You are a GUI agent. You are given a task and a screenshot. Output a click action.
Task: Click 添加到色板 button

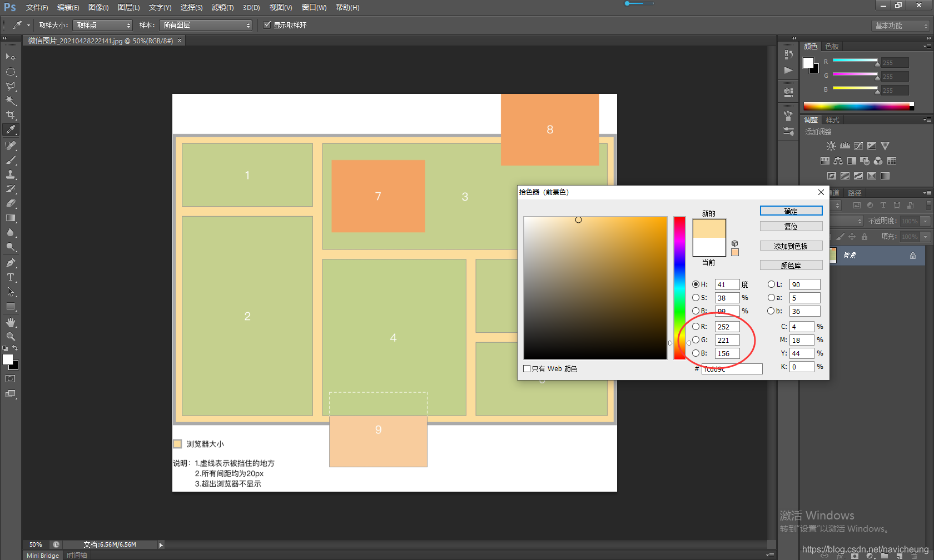coord(791,246)
